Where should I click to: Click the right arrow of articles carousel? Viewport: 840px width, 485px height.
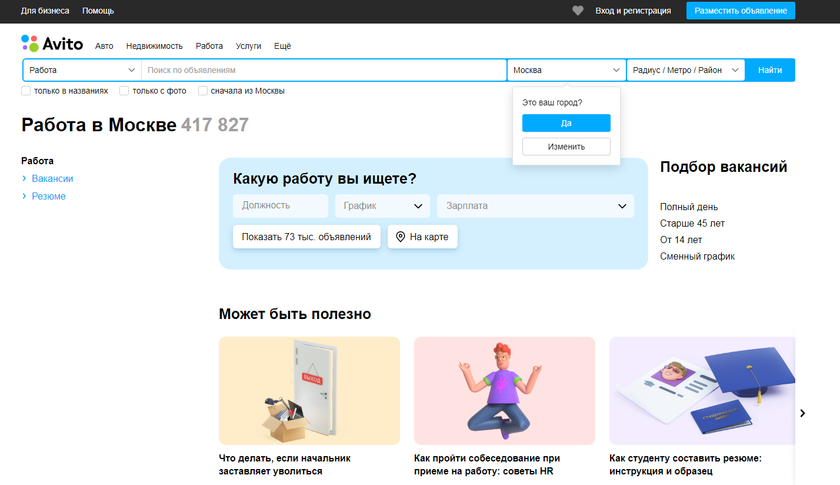click(802, 413)
